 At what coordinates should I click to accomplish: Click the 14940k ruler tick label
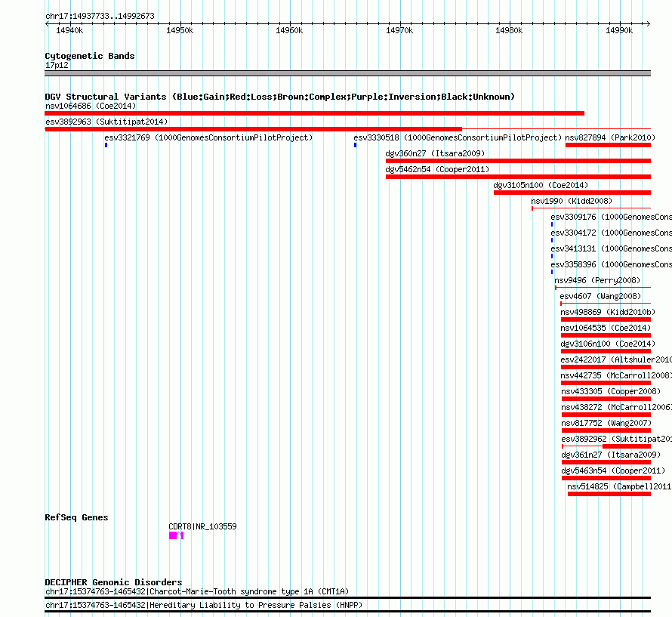pyautogui.click(x=69, y=30)
